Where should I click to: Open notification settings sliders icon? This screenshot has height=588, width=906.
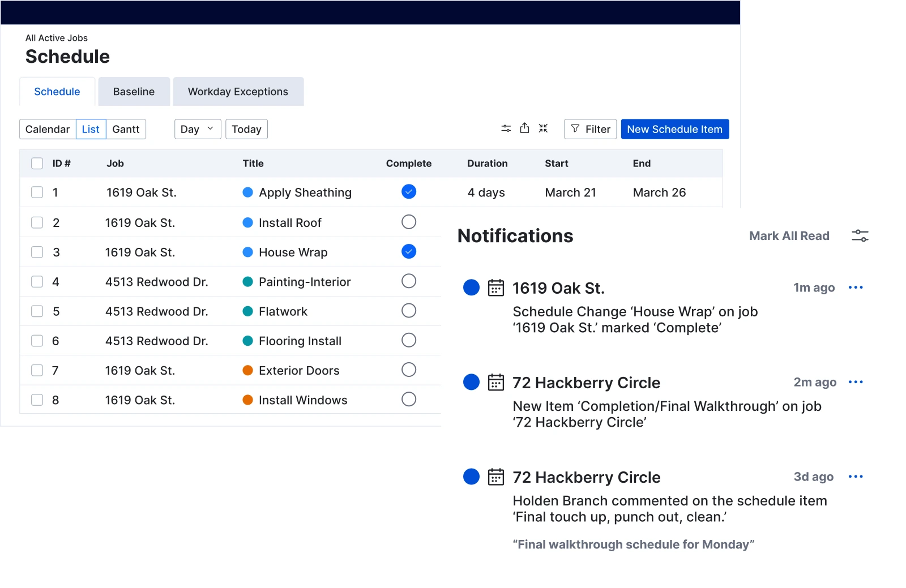click(x=860, y=235)
